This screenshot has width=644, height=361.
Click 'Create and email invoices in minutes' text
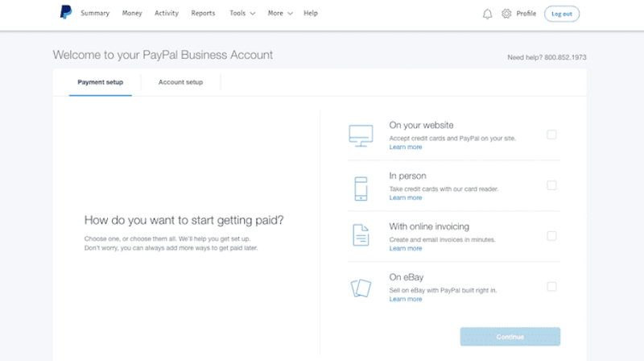(x=442, y=239)
